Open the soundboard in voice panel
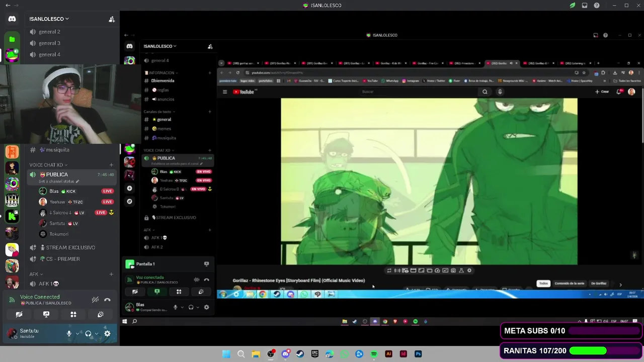 click(101, 314)
